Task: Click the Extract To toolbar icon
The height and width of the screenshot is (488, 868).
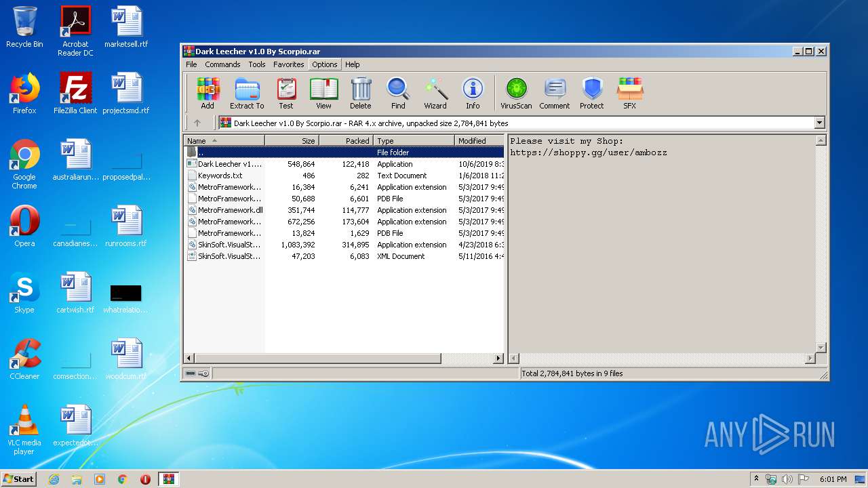Action: (247, 93)
